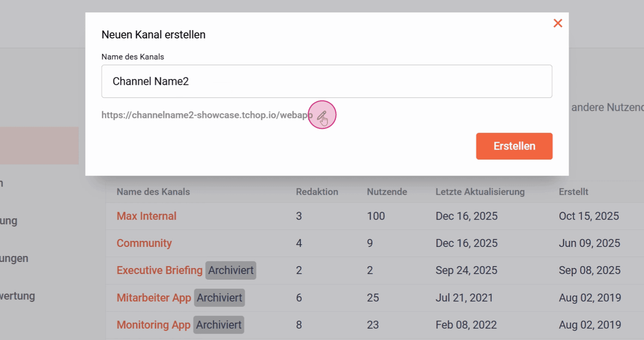
Task: Click Oct 15, 2025 created date
Action: [x=589, y=216]
